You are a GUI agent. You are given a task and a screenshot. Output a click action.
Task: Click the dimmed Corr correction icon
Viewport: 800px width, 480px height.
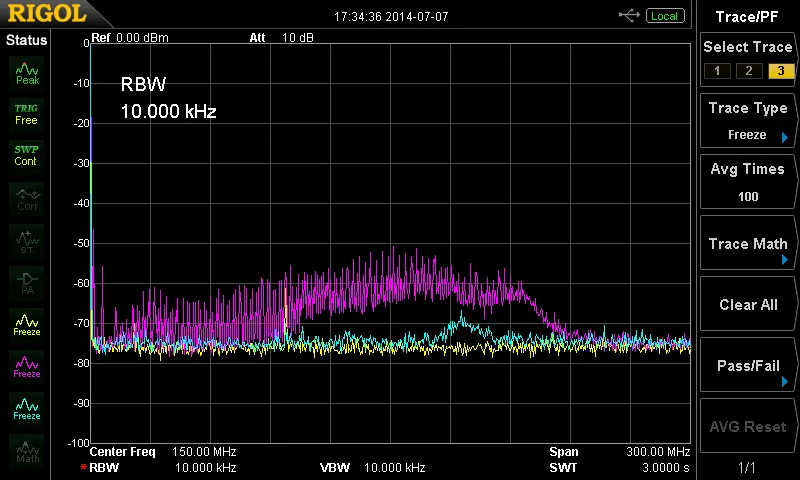pos(27,199)
